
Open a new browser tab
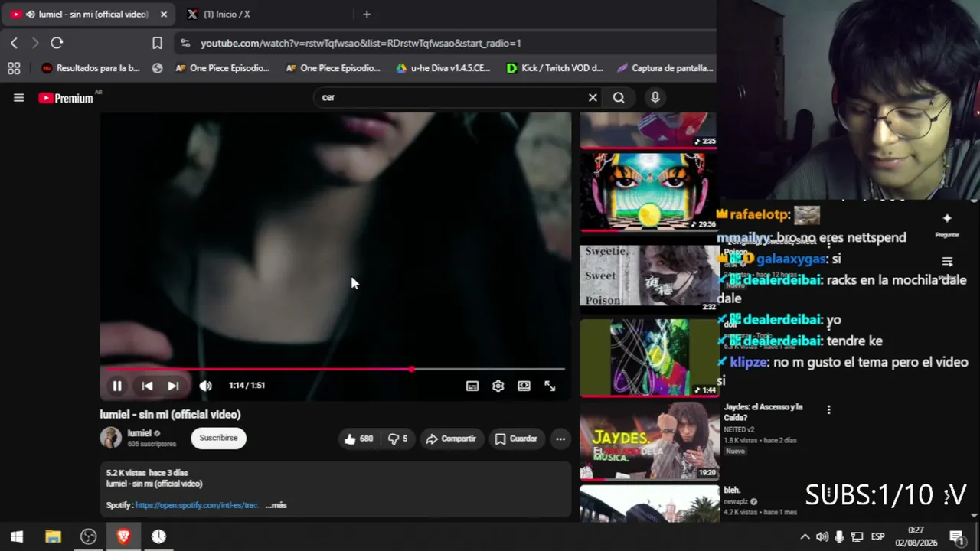(367, 15)
